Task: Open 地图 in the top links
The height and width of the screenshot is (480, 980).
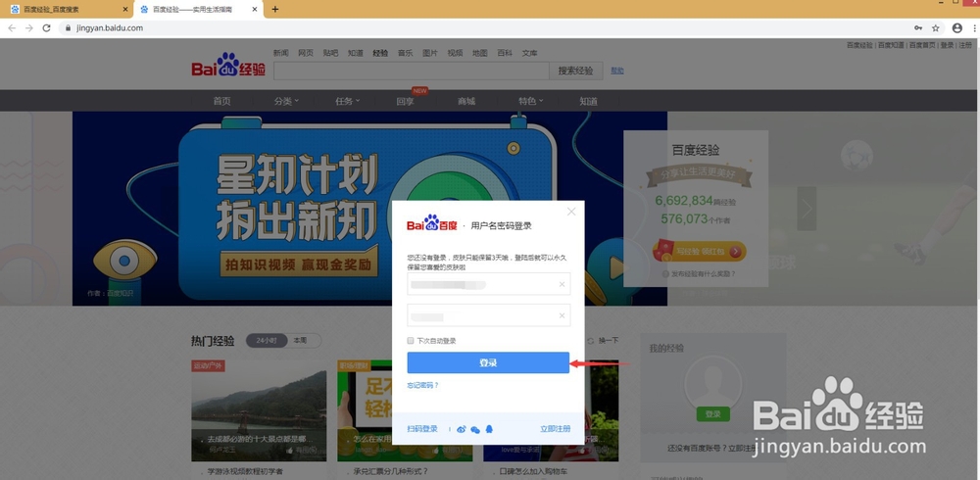Action: pyautogui.click(x=480, y=53)
